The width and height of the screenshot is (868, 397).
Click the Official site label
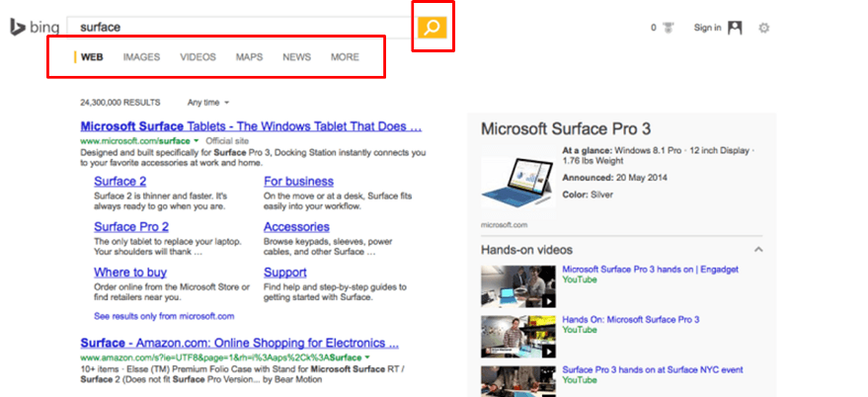(227, 141)
